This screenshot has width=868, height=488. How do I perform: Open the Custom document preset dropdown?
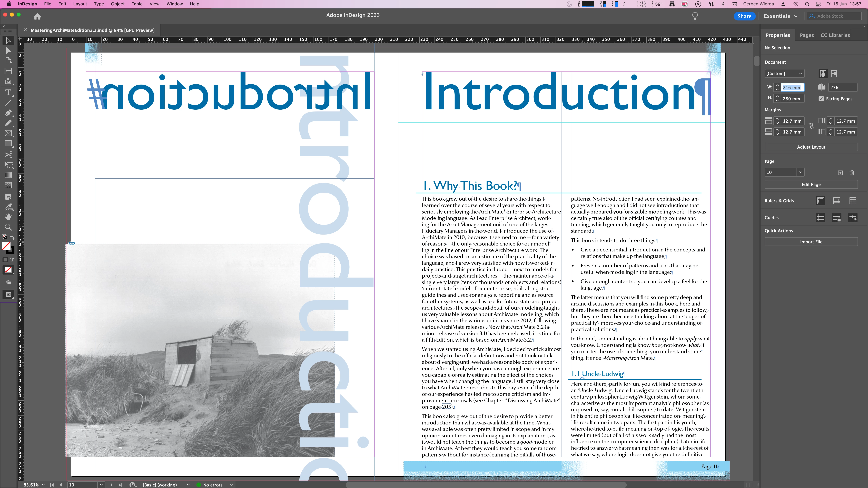784,73
